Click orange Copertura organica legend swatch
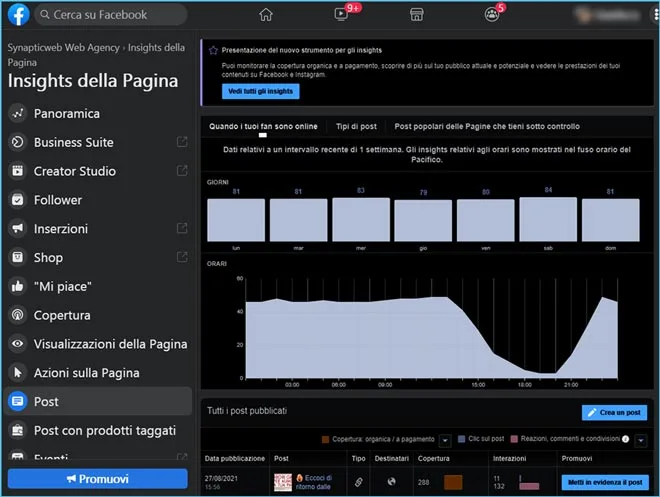The width and height of the screenshot is (660, 497). 325,439
